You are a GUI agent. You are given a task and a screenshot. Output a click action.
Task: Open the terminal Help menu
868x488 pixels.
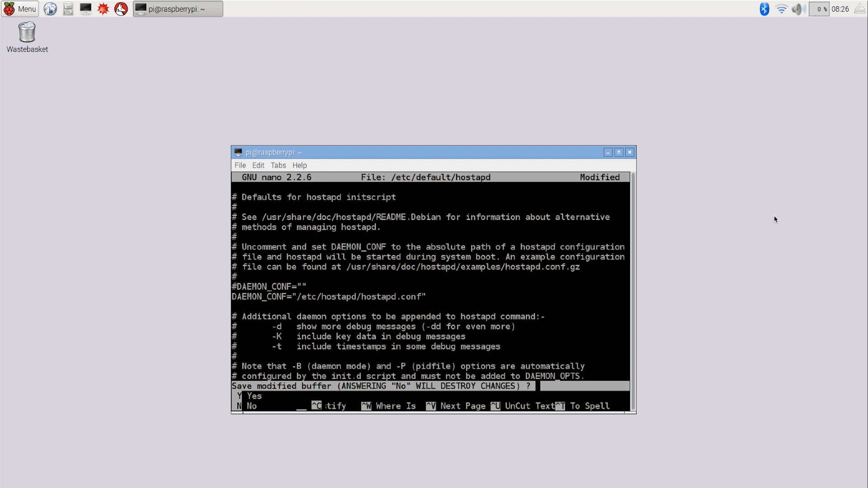(x=299, y=165)
